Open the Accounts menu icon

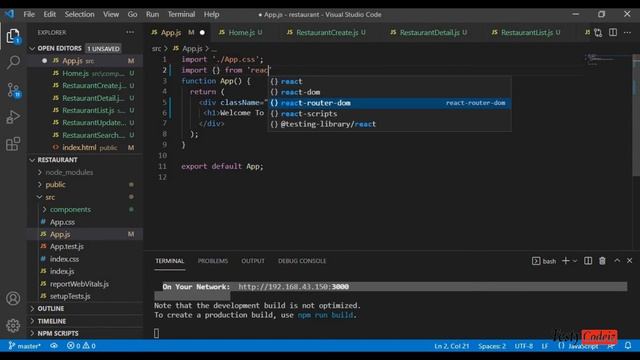13,298
